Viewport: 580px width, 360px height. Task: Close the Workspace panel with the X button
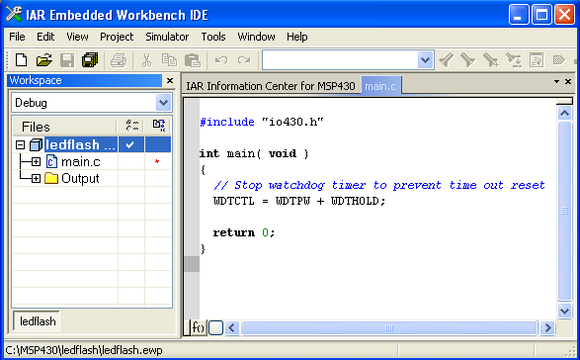point(170,80)
